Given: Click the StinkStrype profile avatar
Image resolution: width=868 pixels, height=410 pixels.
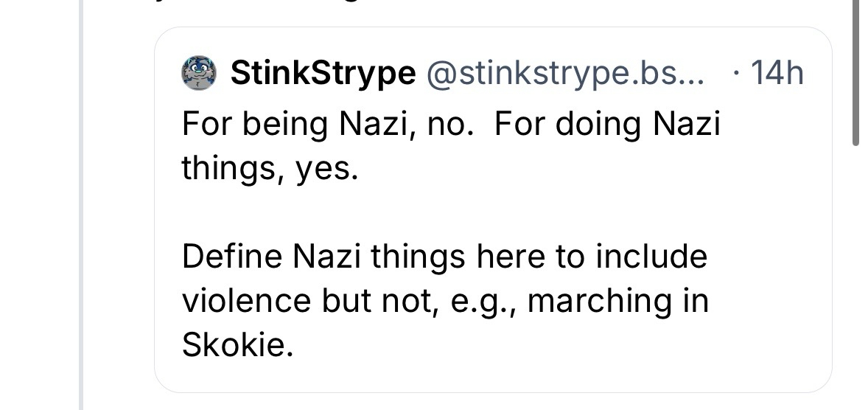Looking at the screenshot, I should tap(199, 74).
